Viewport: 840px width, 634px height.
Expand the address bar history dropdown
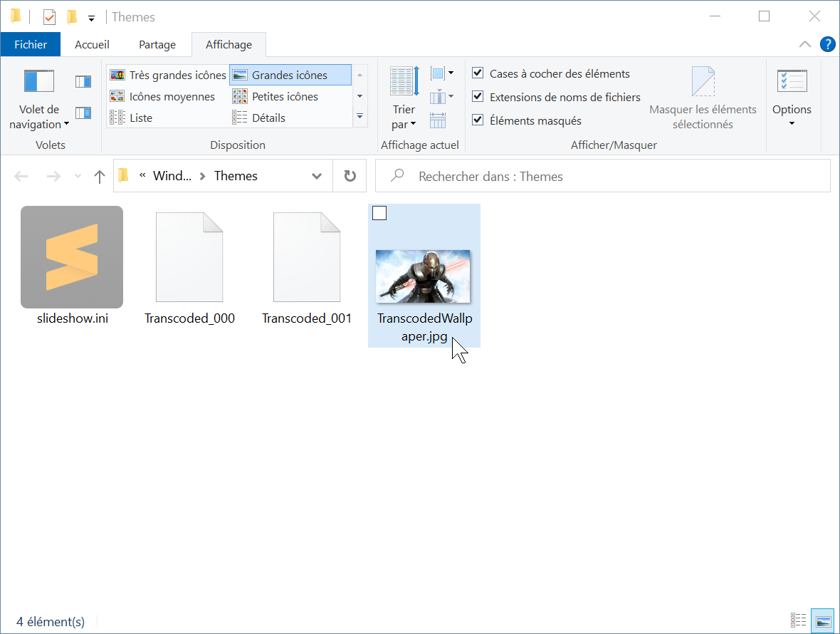(x=317, y=176)
